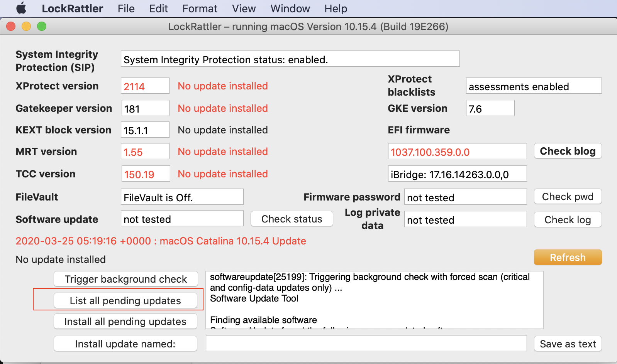Click the 'KEXT block version' label
Viewport: 617px width, 364px height.
pyautogui.click(x=63, y=130)
